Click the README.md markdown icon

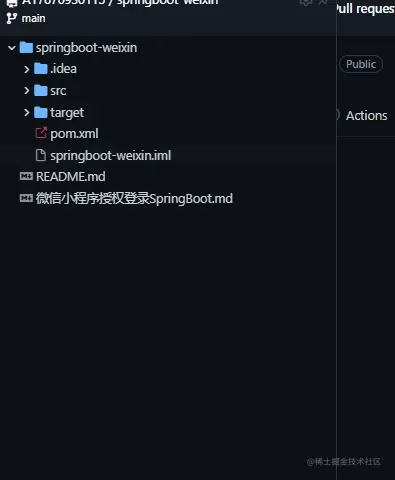26,176
